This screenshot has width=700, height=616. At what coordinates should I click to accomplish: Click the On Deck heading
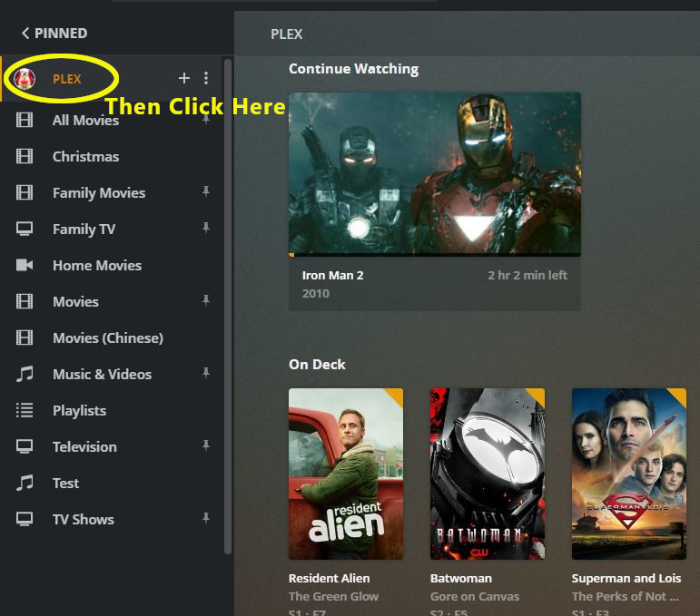click(x=317, y=365)
